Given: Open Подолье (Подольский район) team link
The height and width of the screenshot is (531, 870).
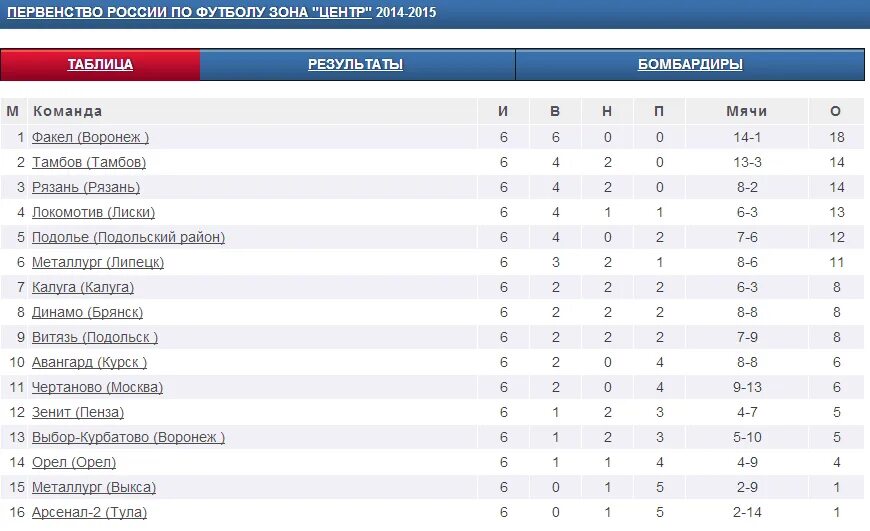Looking at the screenshot, I should 128,237.
